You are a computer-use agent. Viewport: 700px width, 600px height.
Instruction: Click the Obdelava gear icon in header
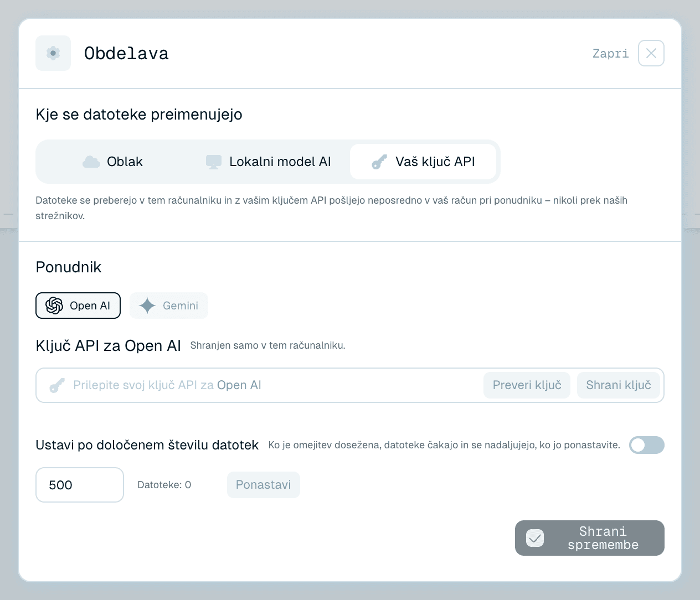[x=53, y=53]
